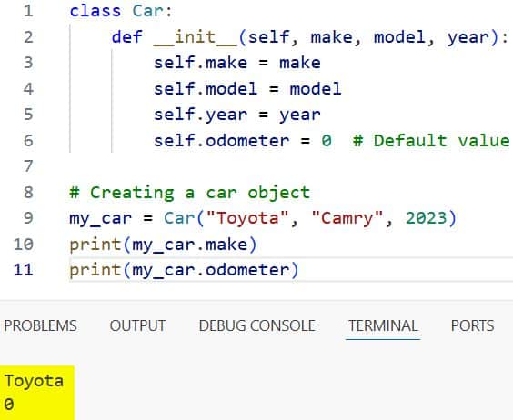Screen dimensions: 513x420
Task: Click "Camry" string on line 9
Action: pos(347,218)
